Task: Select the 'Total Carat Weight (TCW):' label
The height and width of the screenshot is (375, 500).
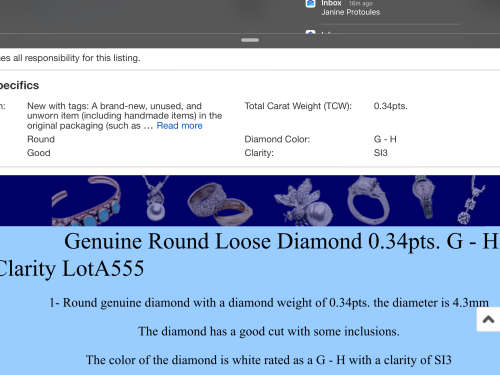Action: (x=298, y=106)
